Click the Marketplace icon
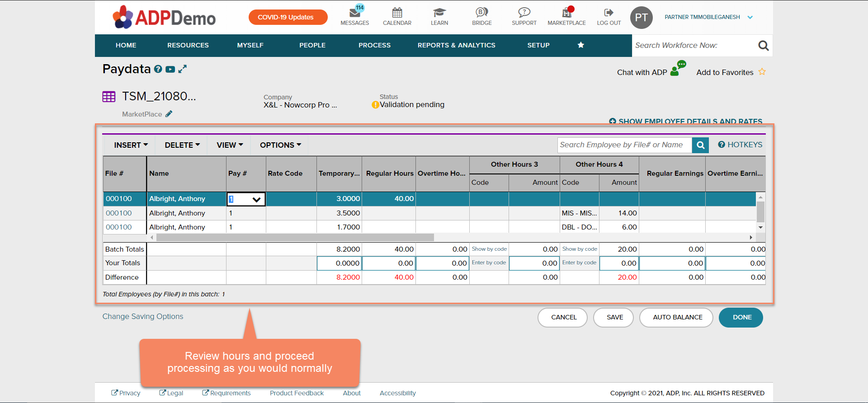The width and height of the screenshot is (868, 403). (x=566, y=13)
